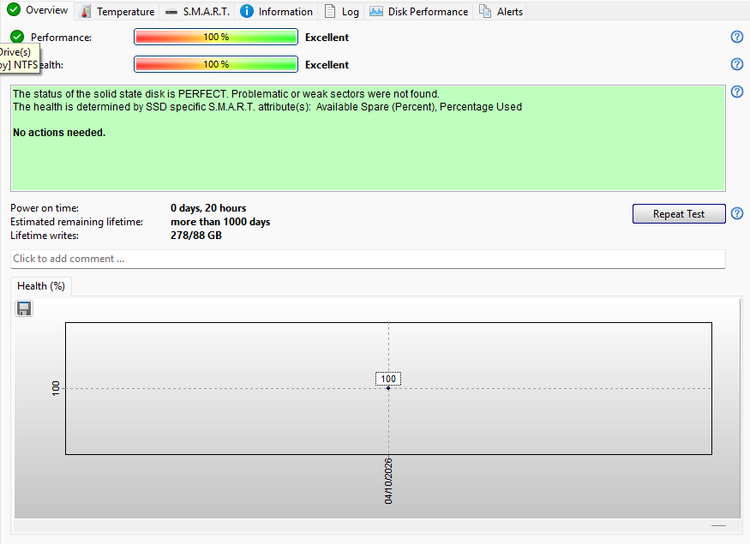Click the Performance 100% progress bar

(216, 37)
